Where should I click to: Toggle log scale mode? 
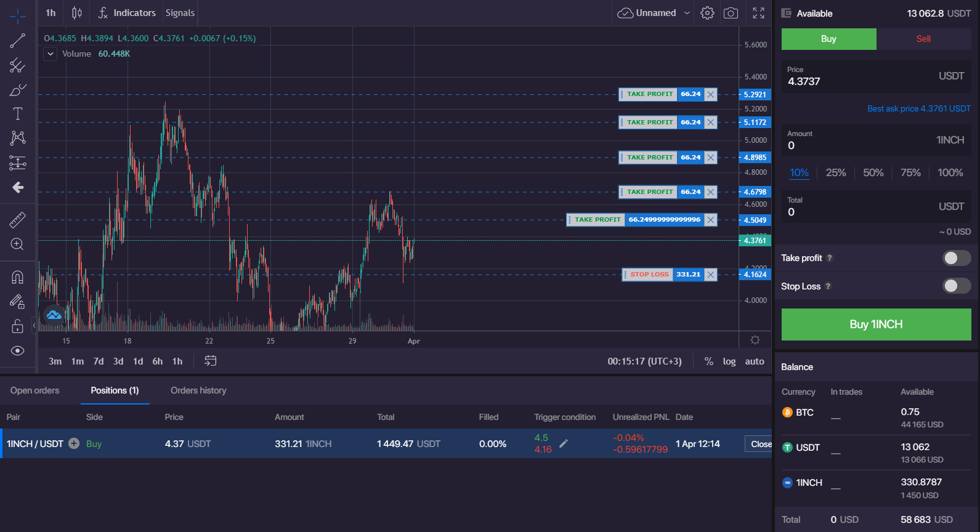(729, 361)
